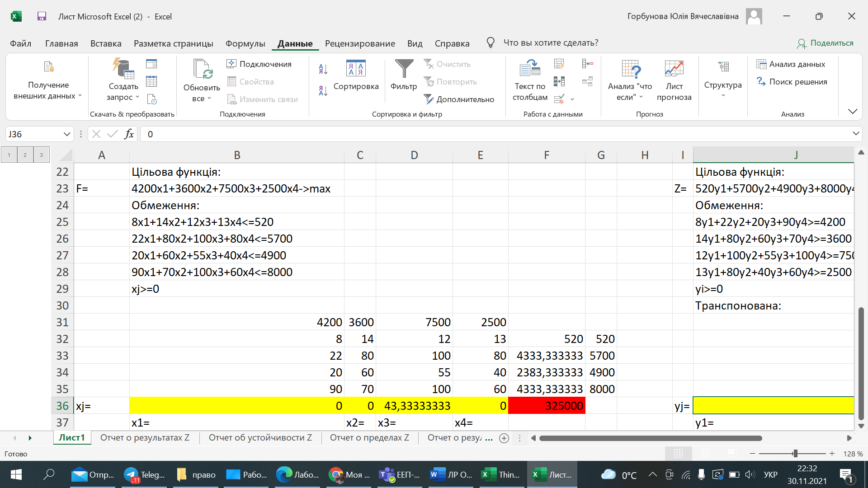Viewport: 868px width, 488px height.
Task: Open sheet tab Отчет о результатах Z
Action: [x=145, y=438]
